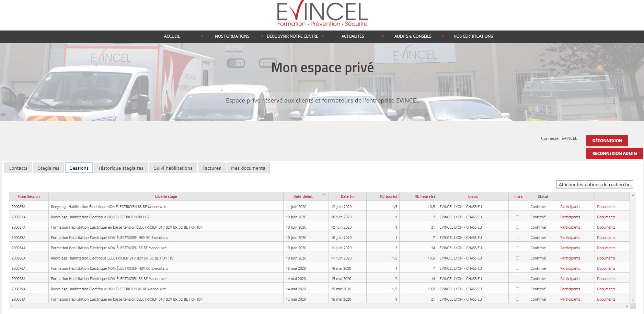Click Afficher les options de recherche
This screenshot has width=644, height=314.
click(595, 184)
